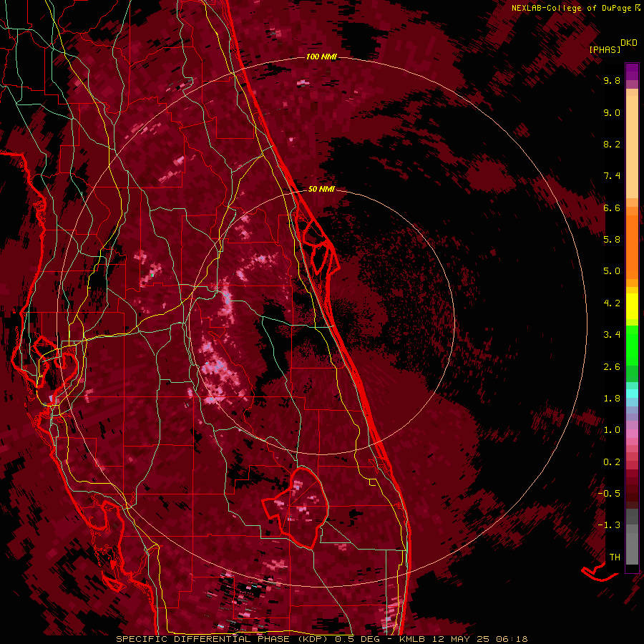The height and width of the screenshot is (644, 644).
Task: Click the 9.0 scale value
Action: (612, 112)
